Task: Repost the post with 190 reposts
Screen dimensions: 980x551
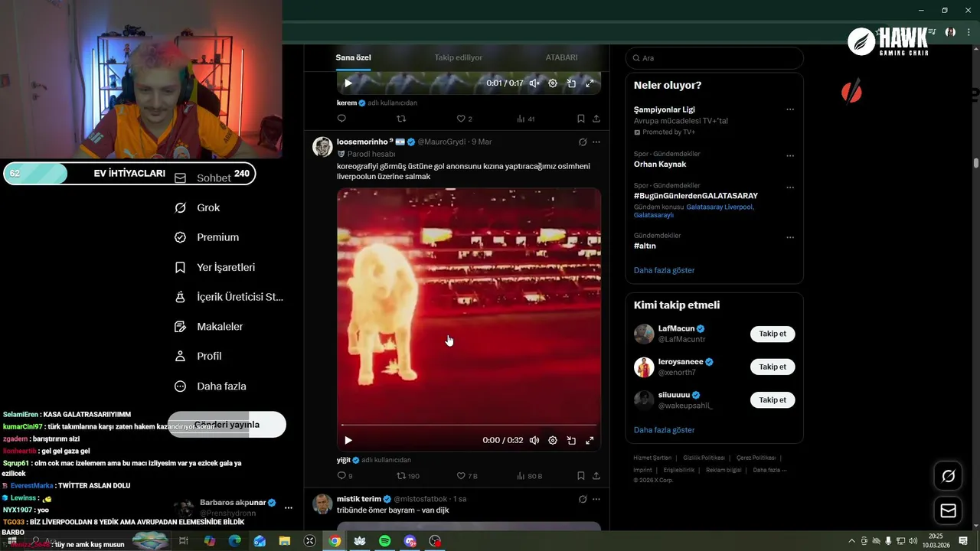Action: tap(407, 476)
